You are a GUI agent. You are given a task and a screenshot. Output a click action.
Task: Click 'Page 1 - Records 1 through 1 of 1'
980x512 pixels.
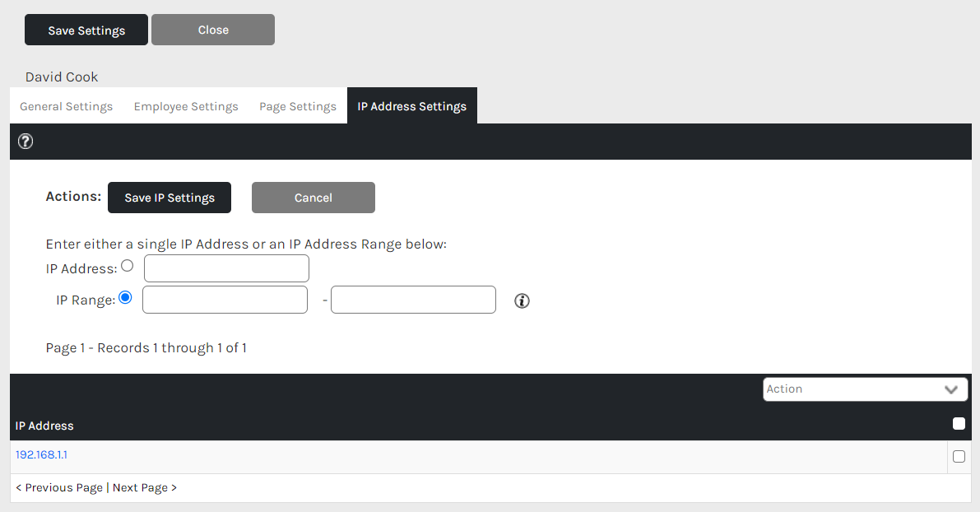146,347
